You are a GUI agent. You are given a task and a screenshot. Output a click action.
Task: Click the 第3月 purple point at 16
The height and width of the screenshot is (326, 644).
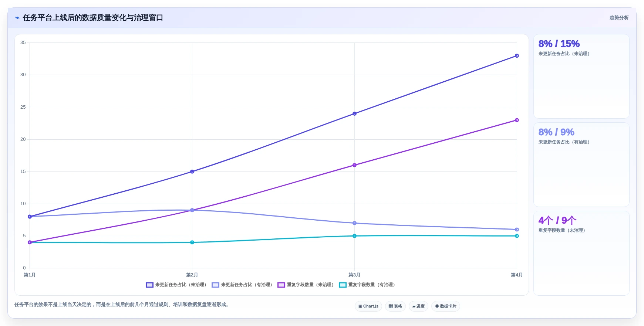354,165
